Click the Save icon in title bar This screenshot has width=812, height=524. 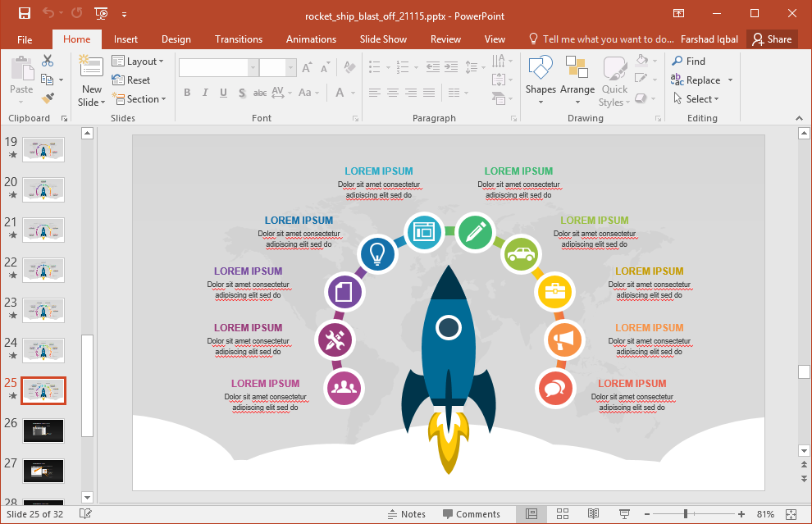point(25,14)
